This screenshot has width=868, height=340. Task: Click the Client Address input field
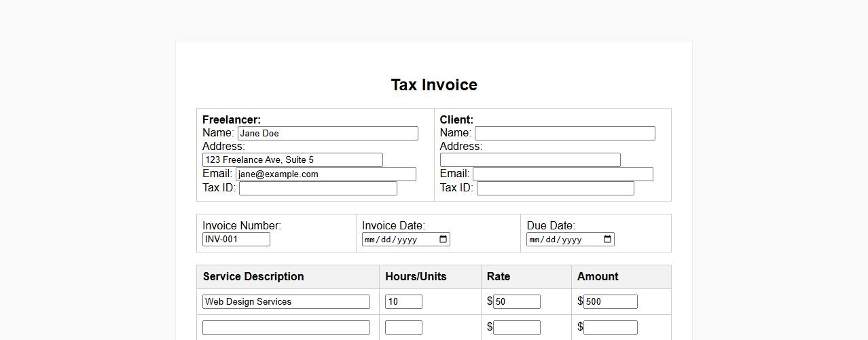coord(530,159)
